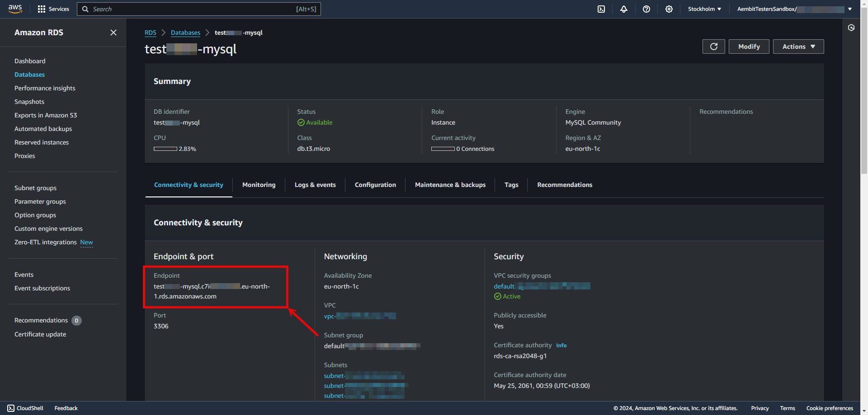Close the Amazon RDS side navigation

(113, 33)
